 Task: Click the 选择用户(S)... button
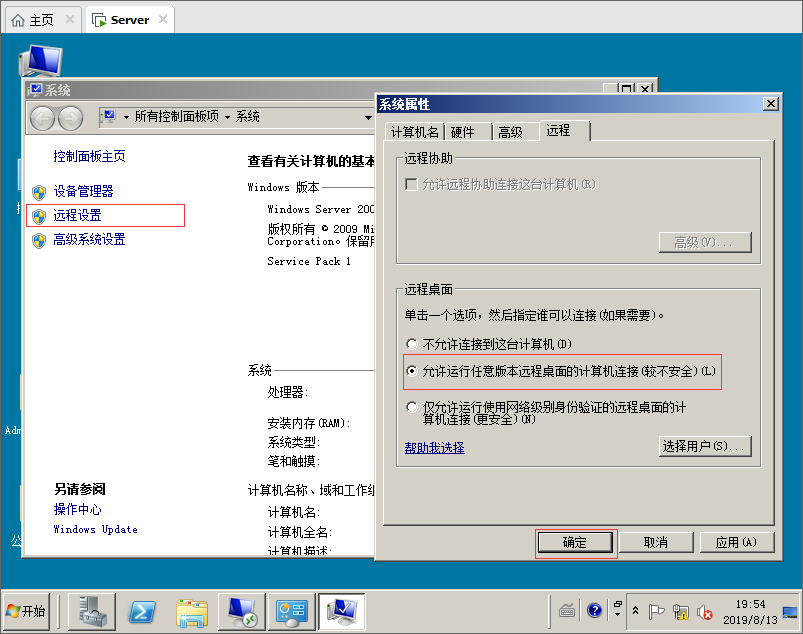pos(705,446)
